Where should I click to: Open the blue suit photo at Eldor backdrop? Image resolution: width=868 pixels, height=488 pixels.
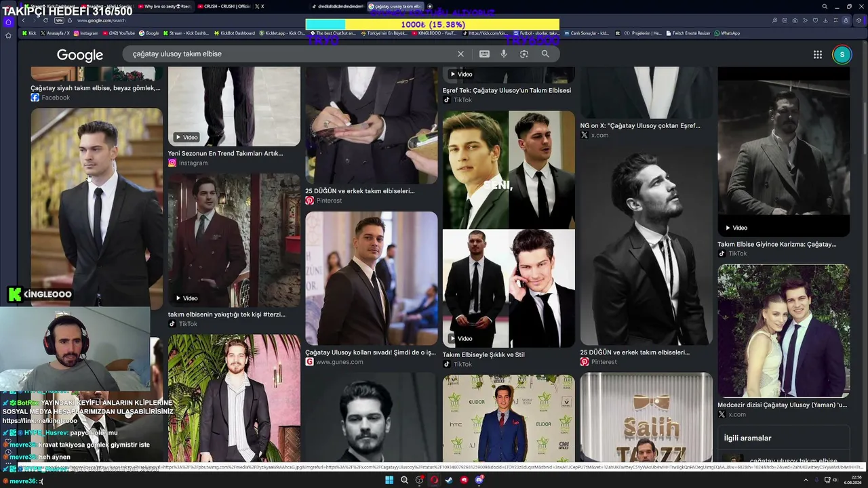coord(509,419)
